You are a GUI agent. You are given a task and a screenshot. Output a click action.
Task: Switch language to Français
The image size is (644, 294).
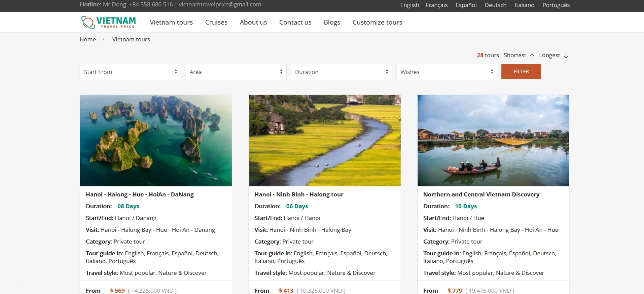click(x=436, y=5)
